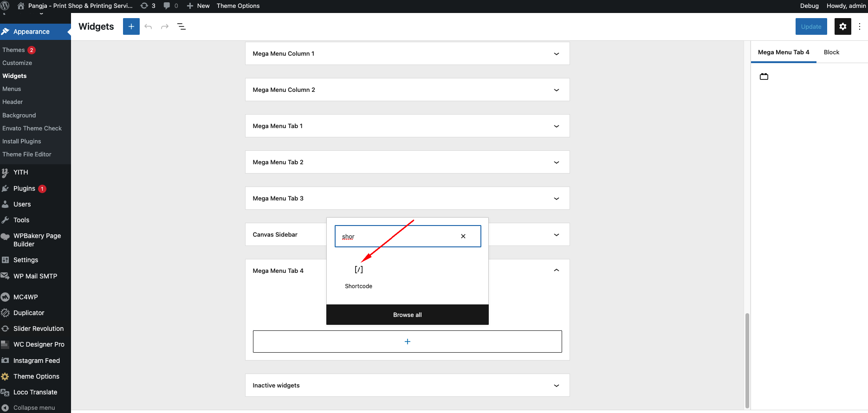Screen dimensions: 868x413
Task: Click the Slider Revolution icon
Action: coord(5,329)
